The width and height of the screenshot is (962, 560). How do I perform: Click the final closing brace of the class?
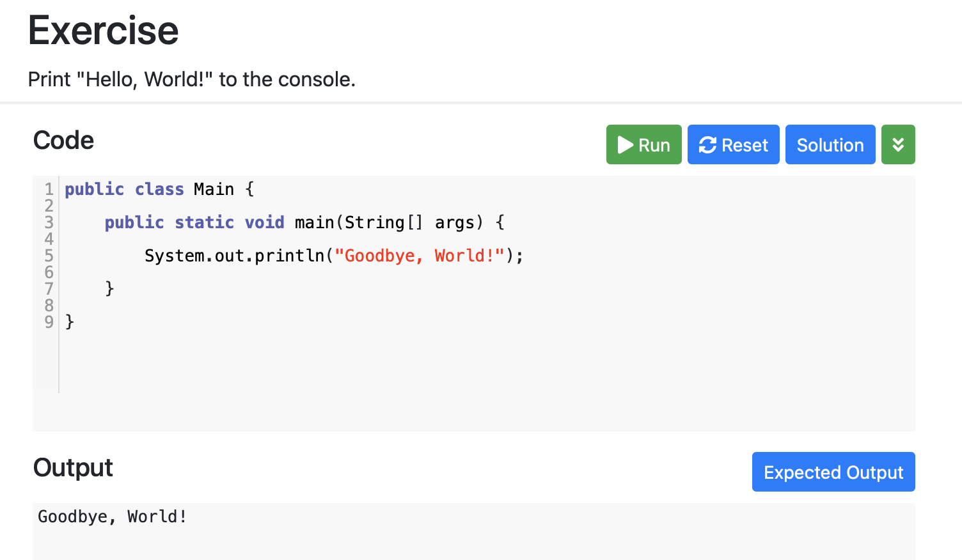tap(70, 322)
